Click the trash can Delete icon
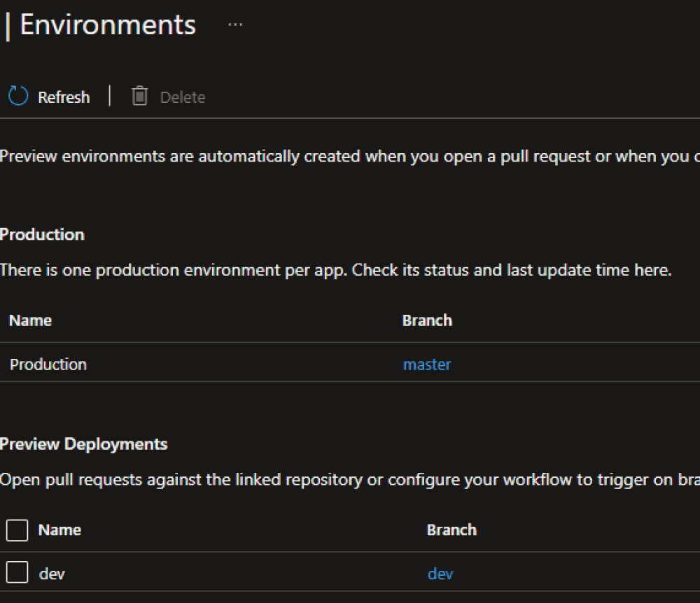Image resolution: width=700 pixels, height=603 pixels. click(x=140, y=97)
